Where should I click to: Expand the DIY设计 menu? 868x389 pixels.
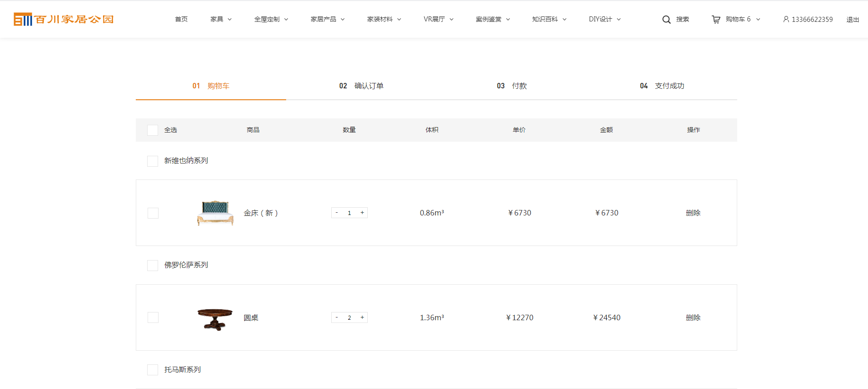pyautogui.click(x=604, y=19)
